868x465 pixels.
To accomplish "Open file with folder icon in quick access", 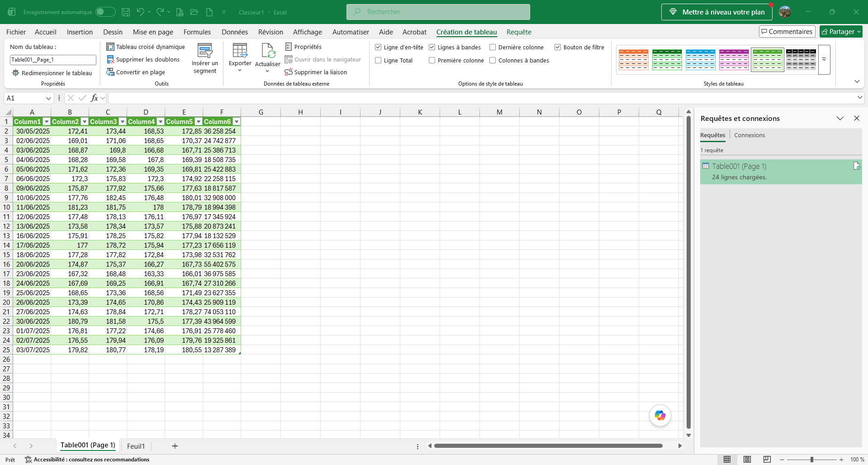I will (x=194, y=12).
